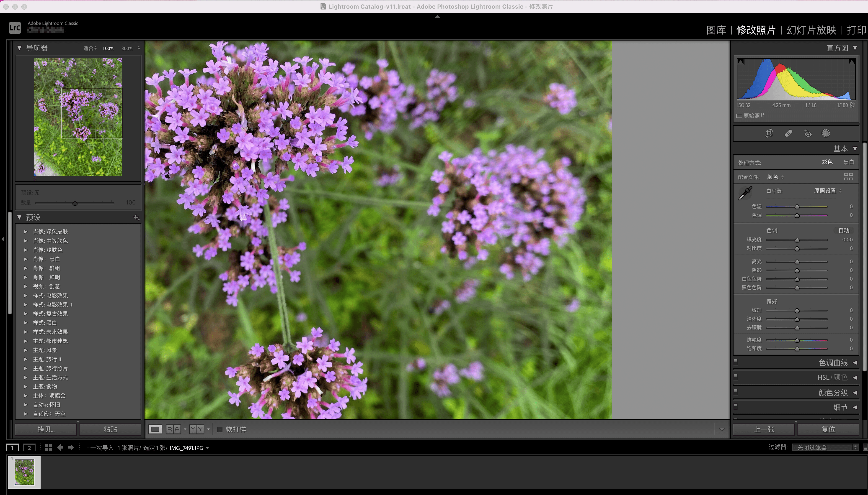The image size is (868, 495).
Task: Open the profile browser grid icon
Action: (x=849, y=177)
